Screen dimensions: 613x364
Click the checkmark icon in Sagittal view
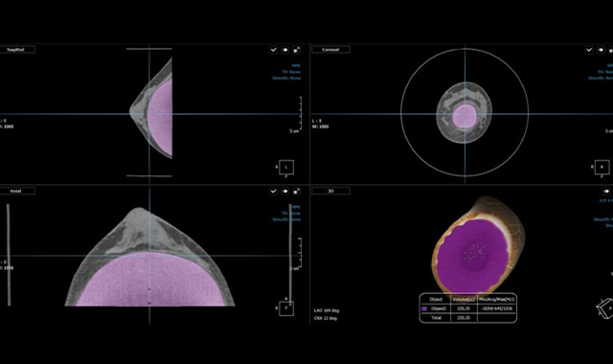click(273, 50)
